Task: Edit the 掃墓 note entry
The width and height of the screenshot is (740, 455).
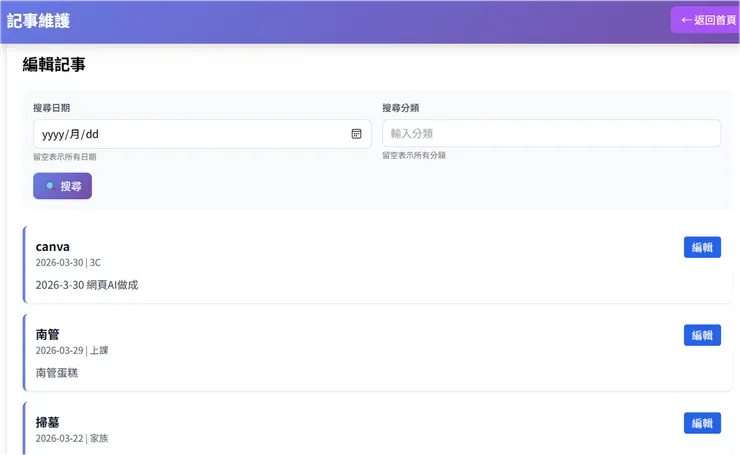Action: pos(702,423)
